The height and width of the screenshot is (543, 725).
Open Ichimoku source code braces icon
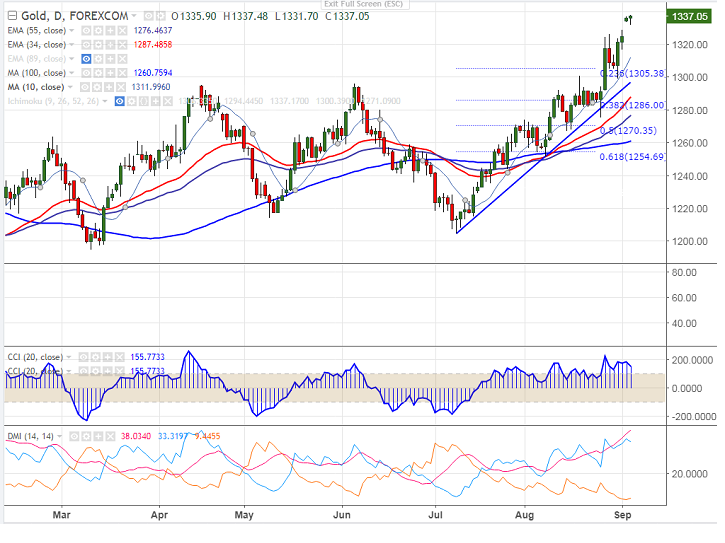(144, 101)
